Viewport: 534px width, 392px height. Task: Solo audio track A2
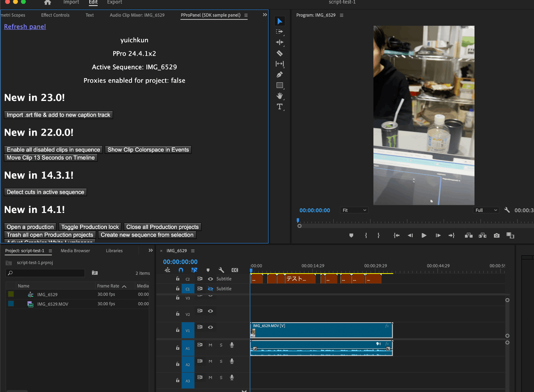pos(221,361)
